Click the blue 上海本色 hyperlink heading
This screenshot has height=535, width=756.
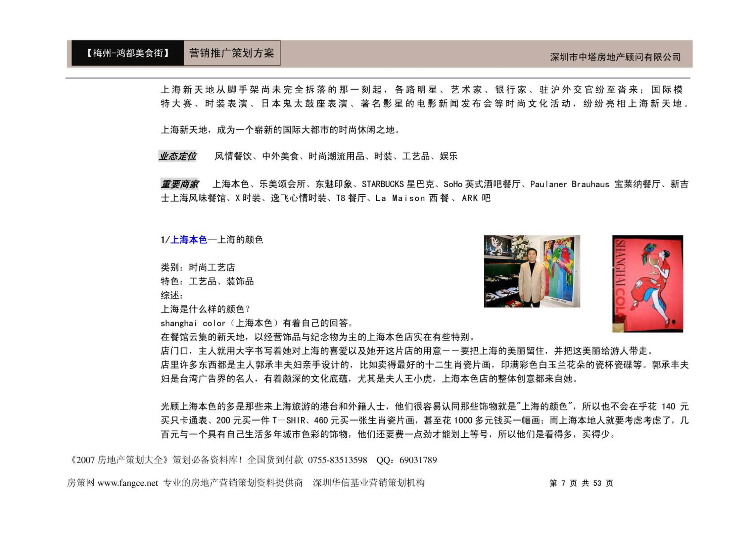tap(189, 240)
